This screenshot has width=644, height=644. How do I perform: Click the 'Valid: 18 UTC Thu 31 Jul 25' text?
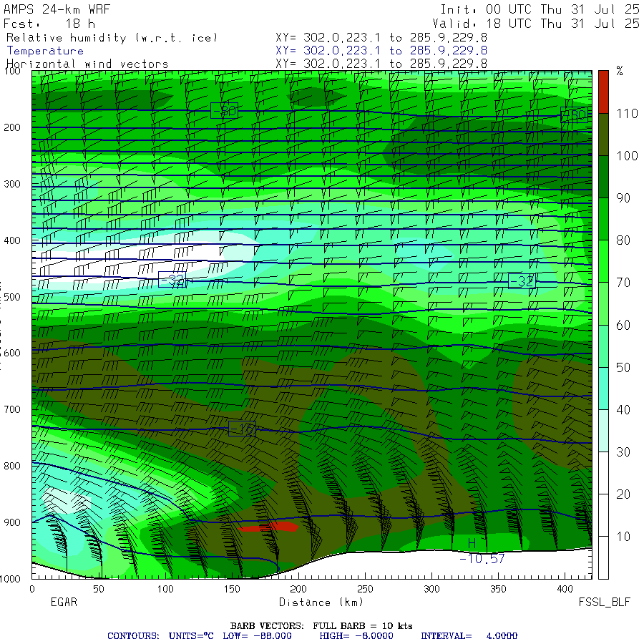click(535, 24)
